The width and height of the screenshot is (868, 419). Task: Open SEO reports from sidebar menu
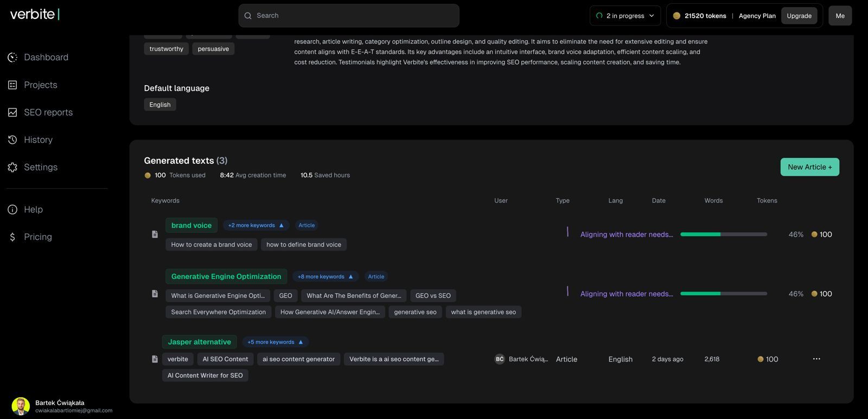coord(48,112)
